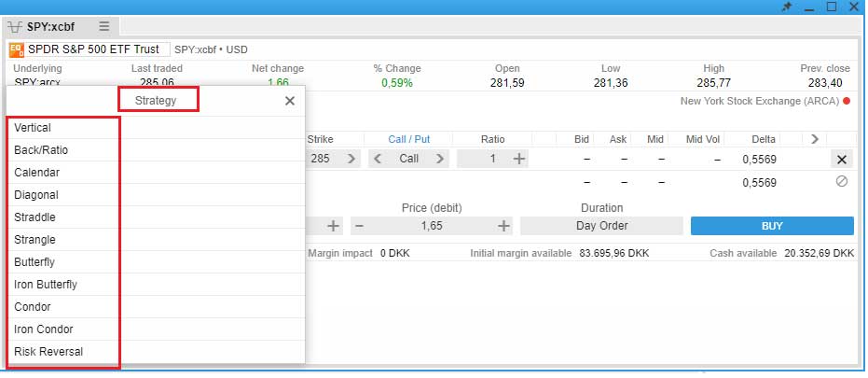The height and width of the screenshot is (378, 868).
Task: Click the Open price 281,59
Action: coord(507,83)
